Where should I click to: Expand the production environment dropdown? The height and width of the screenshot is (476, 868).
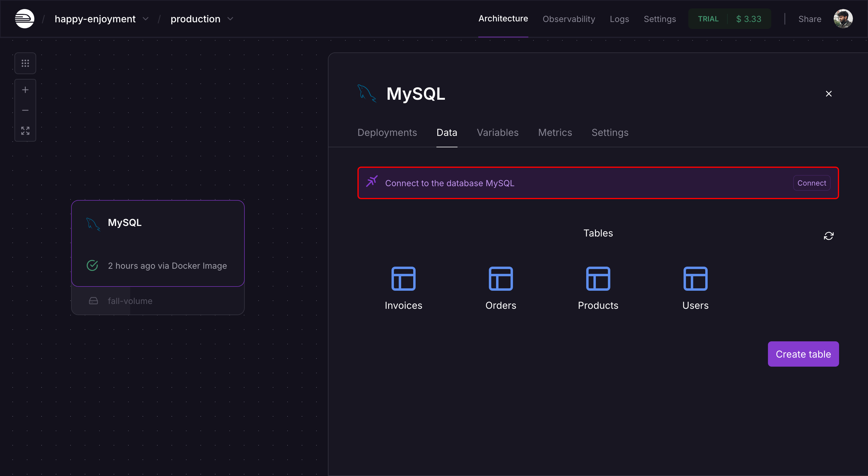pos(230,19)
